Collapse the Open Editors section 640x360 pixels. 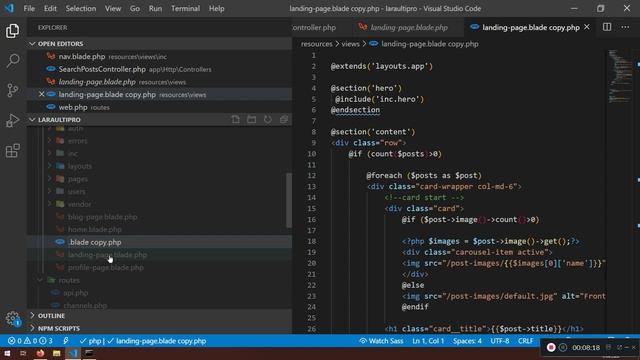tap(32, 44)
